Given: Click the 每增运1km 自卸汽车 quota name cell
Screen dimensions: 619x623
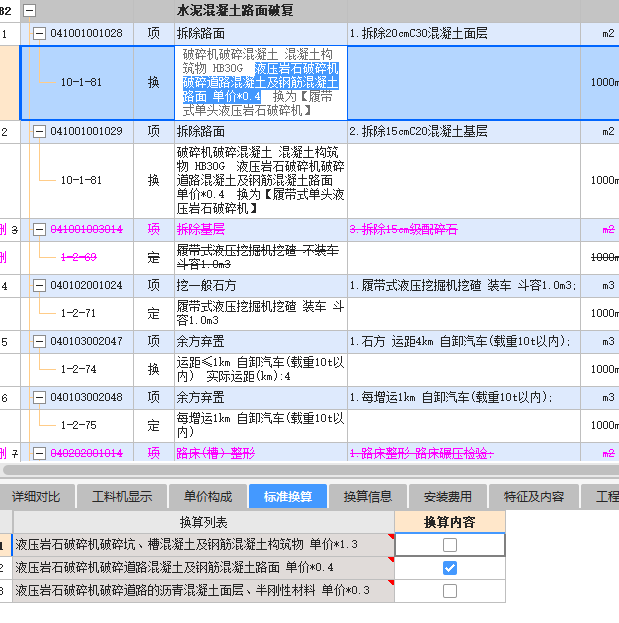Looking at the screenshot, I should [x=261, y=426].
